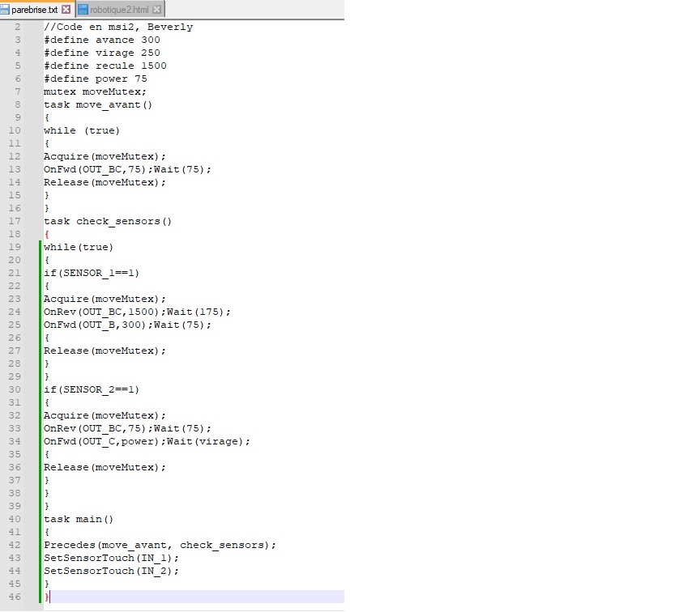700x612 pixels.
Task: Click line 'OnRev(OUT_BC,1500);Wait(175);'
Action: (x=137, y=312)
